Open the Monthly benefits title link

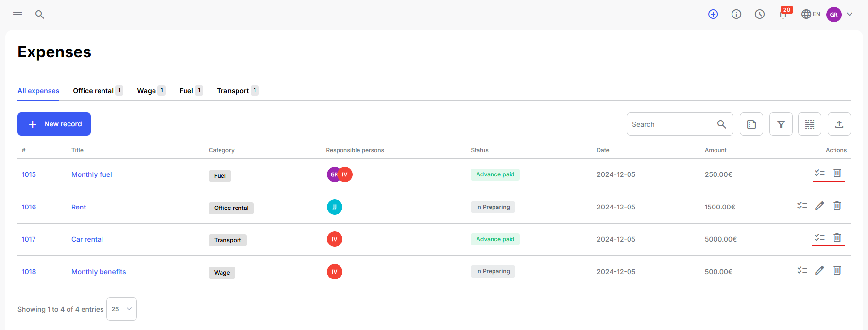(x=99, y=272)
